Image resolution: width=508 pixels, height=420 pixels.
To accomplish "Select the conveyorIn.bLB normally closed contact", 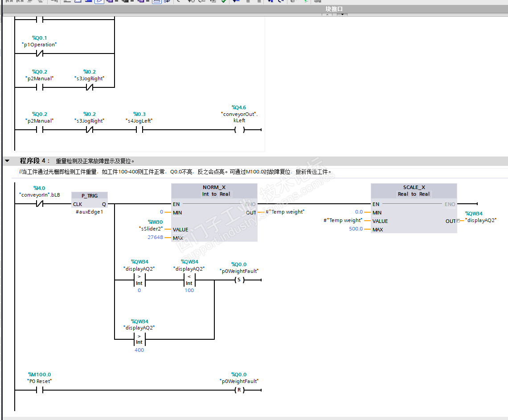I will coord(40,203).
